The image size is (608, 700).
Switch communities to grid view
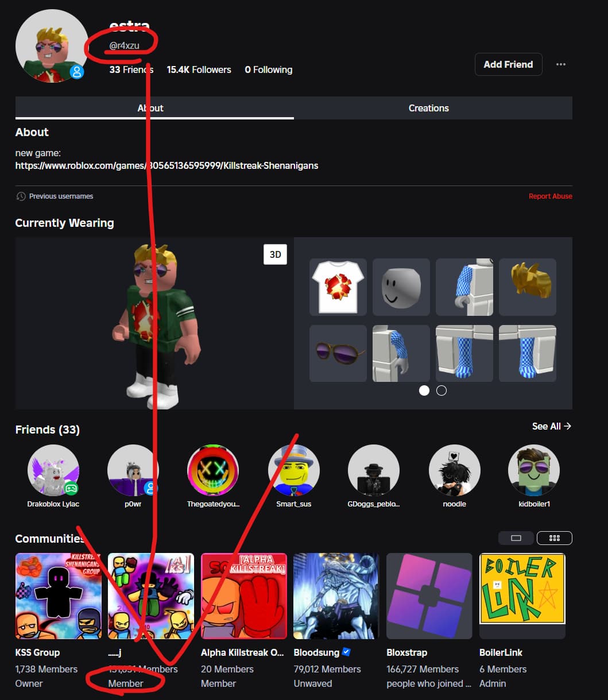click(555, 538)
